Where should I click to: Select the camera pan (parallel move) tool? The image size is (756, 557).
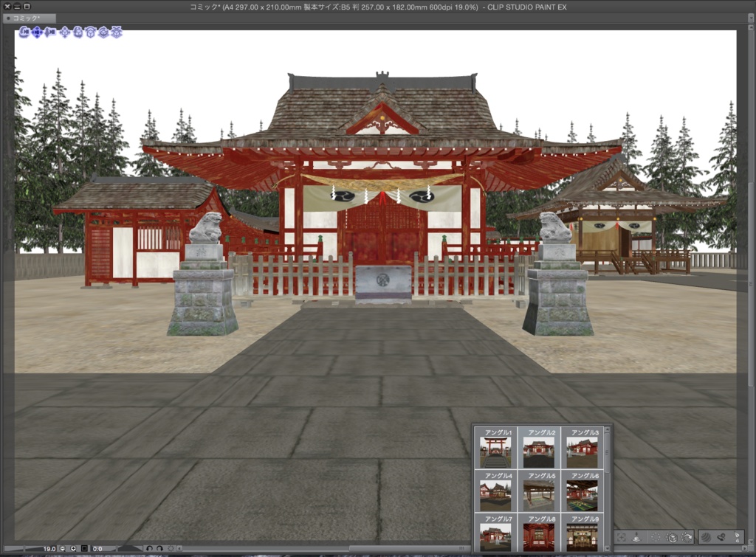(37, 32)
